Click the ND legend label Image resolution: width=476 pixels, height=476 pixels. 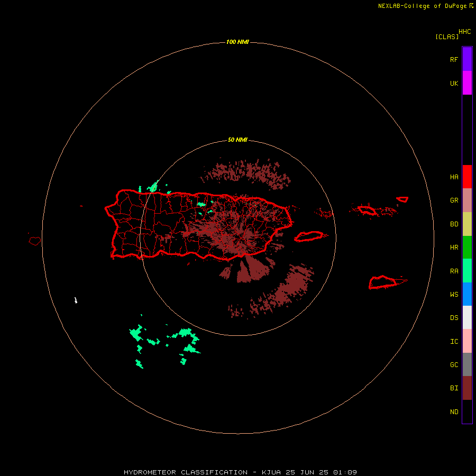pyautogui.click(x=454, y=412)
